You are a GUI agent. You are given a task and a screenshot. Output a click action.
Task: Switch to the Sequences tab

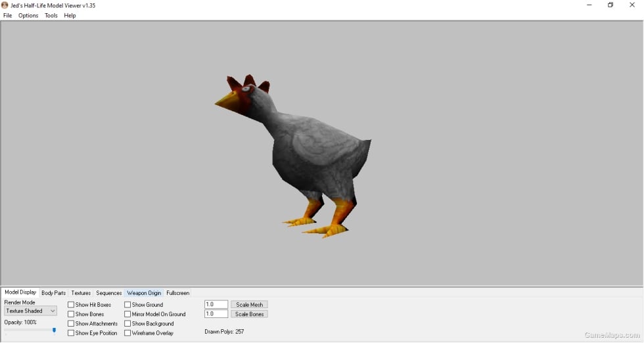point(109,293)
